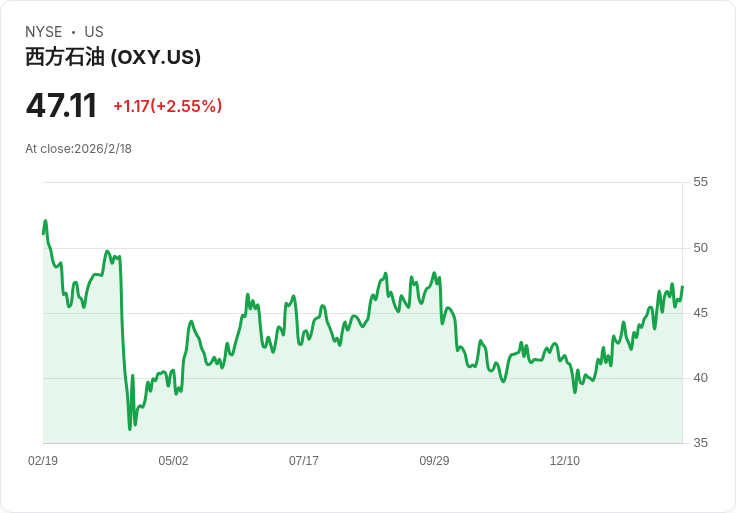Click the At close 2026/2/18 timestamp
The height and width of the screenshot is (513, 736).
[x=78, y=149]
